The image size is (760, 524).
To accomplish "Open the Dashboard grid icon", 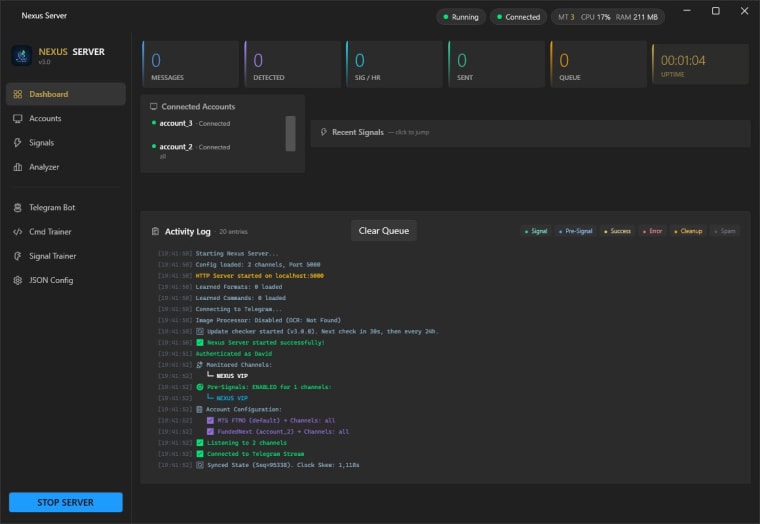I will pyautogui.click(x=17, y=94).
